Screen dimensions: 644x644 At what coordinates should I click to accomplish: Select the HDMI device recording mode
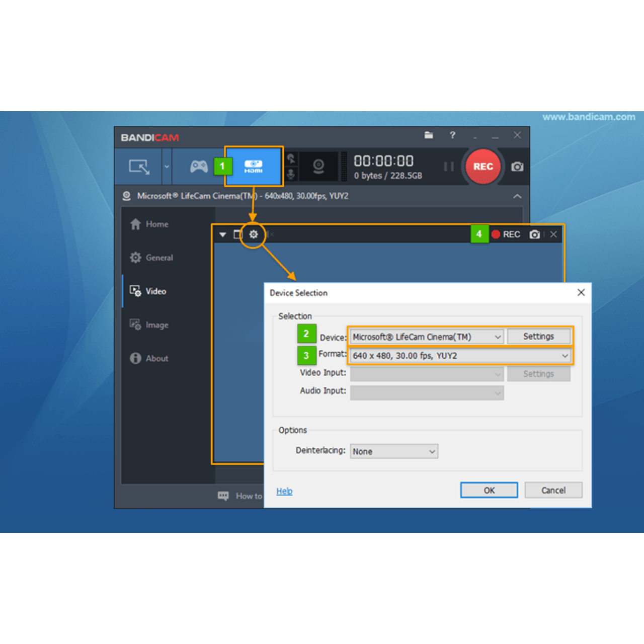254,167
